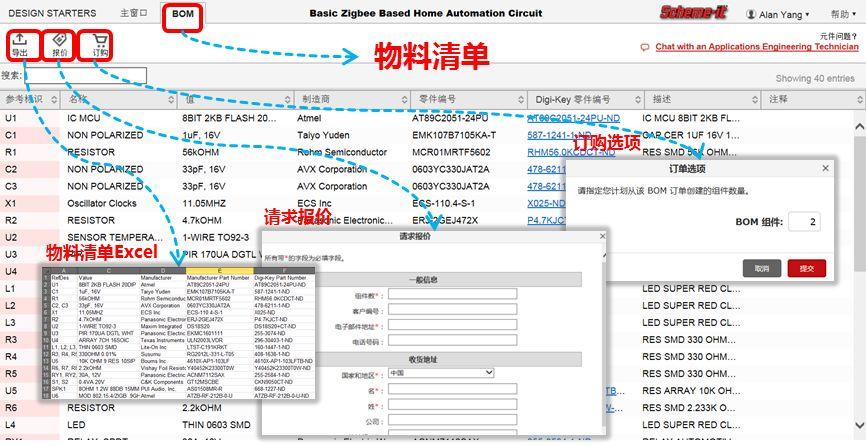Viewport: 866px width, 446px height.
Task: Select the L4 reference cell
Action: pyautogui.click(x=11, y=425)
